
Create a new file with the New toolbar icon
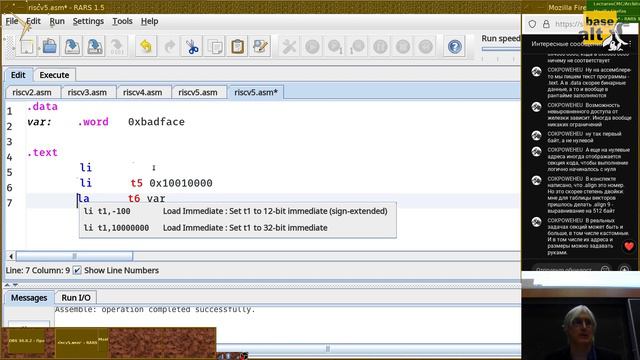(27, 47)
